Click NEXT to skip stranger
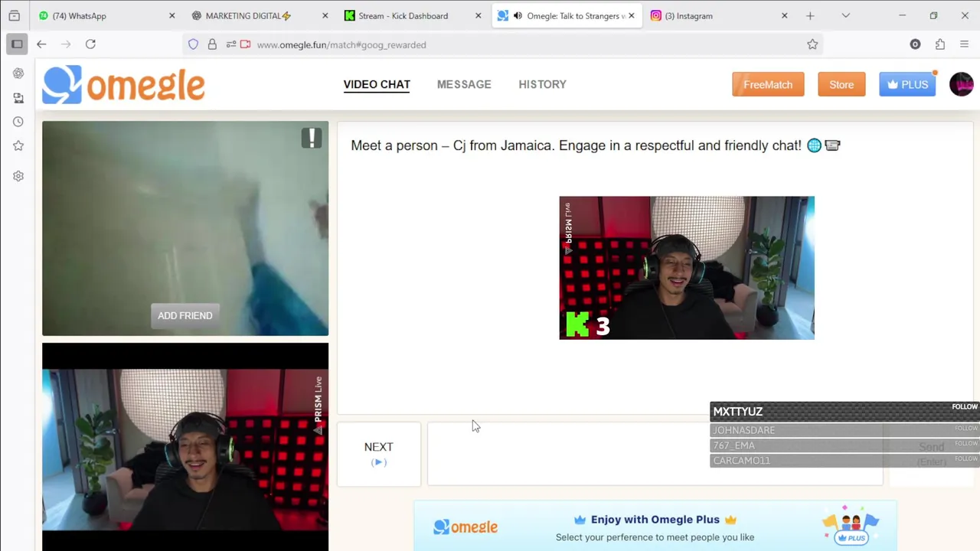980x551 pixels. pos(379,454)
